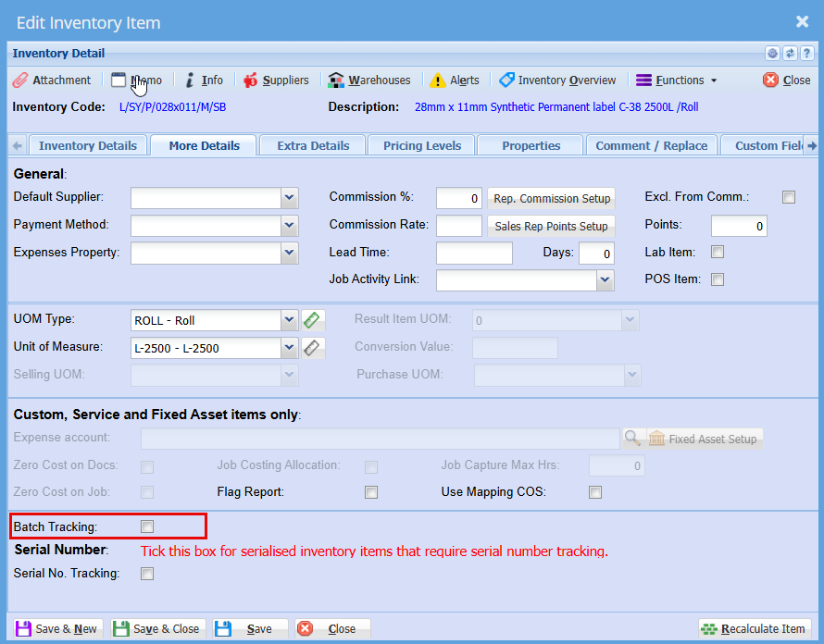Click the red Close toolbar button
The image size is (824, 644).
(x=787, y=80)
